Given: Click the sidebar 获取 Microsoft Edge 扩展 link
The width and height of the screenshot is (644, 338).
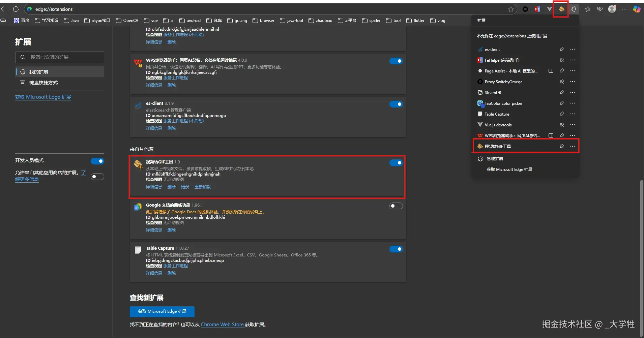Looking at the screenshot, I should point(43,97).
